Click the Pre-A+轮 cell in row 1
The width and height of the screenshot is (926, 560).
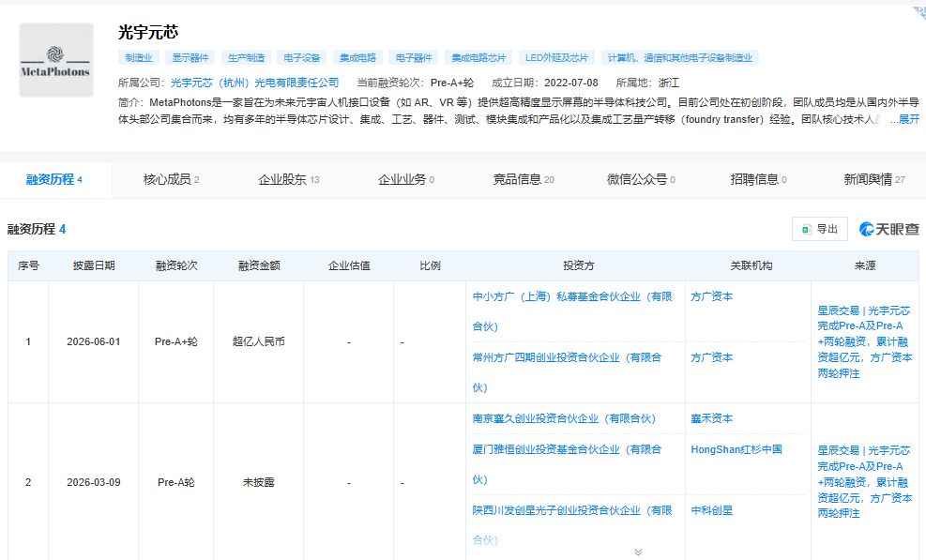[x=176, y=342]
